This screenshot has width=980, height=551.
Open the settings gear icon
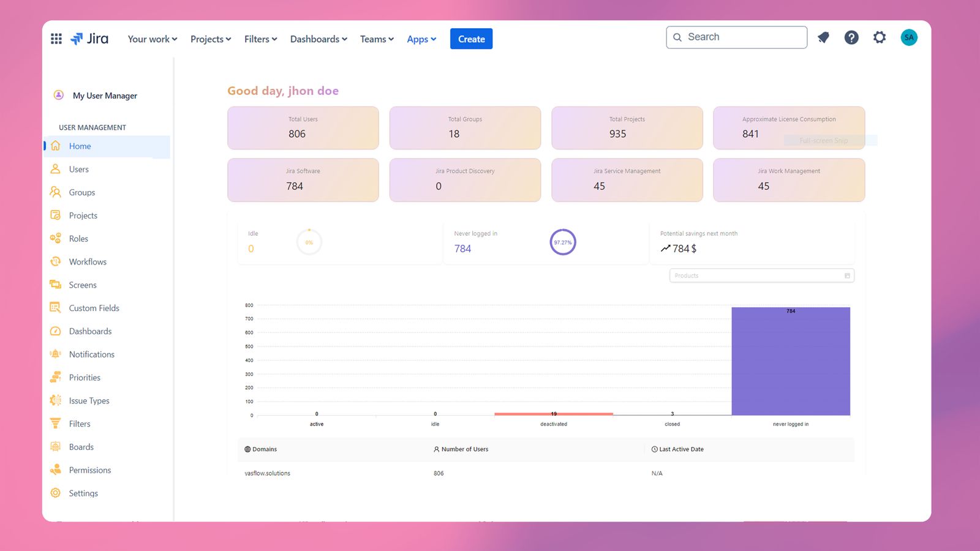pos(880,38)
